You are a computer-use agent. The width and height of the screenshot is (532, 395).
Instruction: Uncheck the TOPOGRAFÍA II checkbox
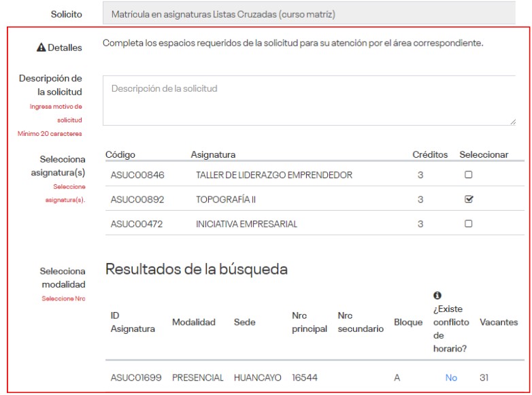pyautogui.click(x=468, y=199)
